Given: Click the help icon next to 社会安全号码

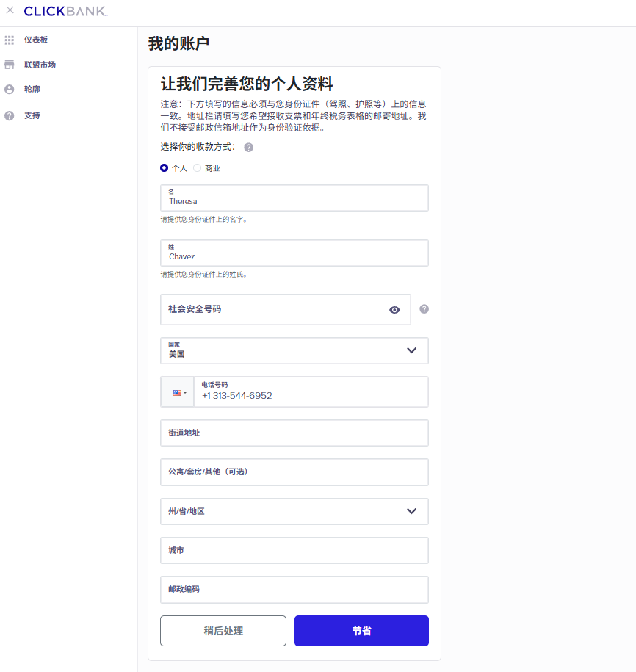Looking at the screenshot, I should coord(424,308).
